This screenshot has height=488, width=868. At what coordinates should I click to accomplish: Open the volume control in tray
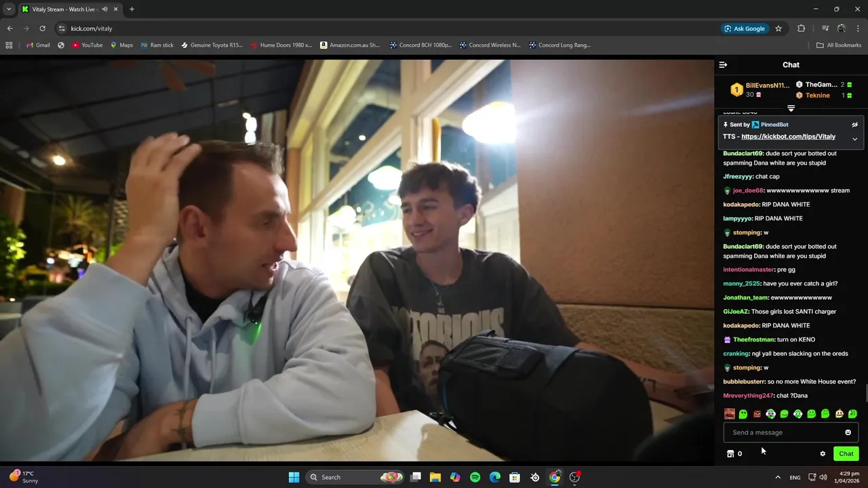coord(823,477)
